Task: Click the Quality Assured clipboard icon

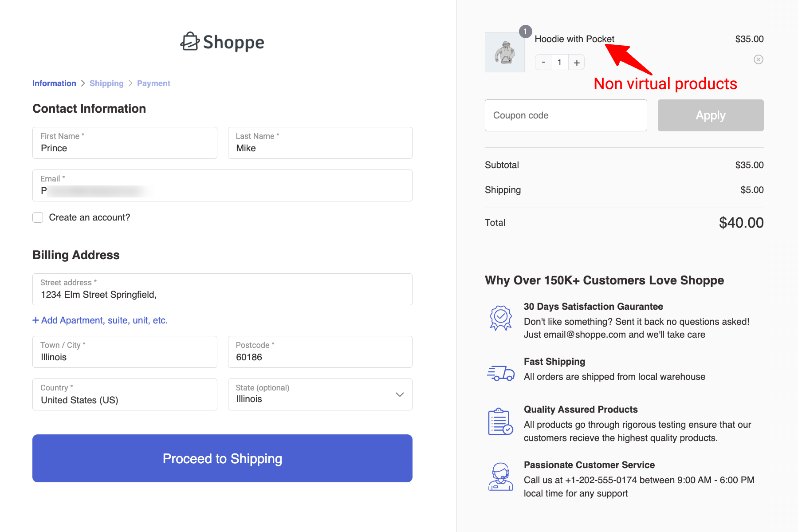Action: 500,422
